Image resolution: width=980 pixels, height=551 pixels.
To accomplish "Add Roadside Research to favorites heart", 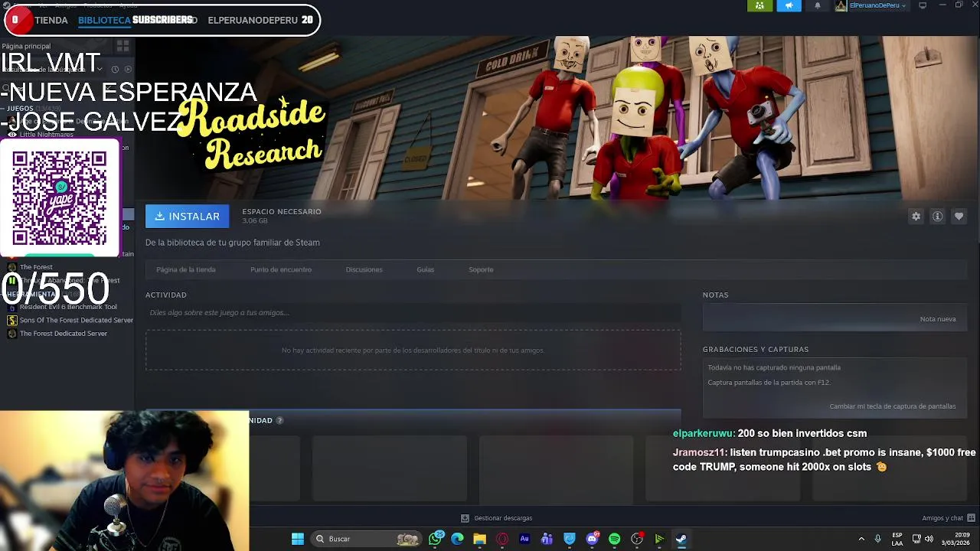I will tap(959, 217).
